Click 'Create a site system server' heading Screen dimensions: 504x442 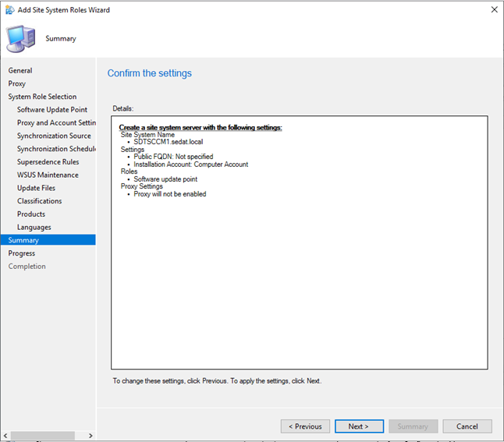tap(201, 127)
